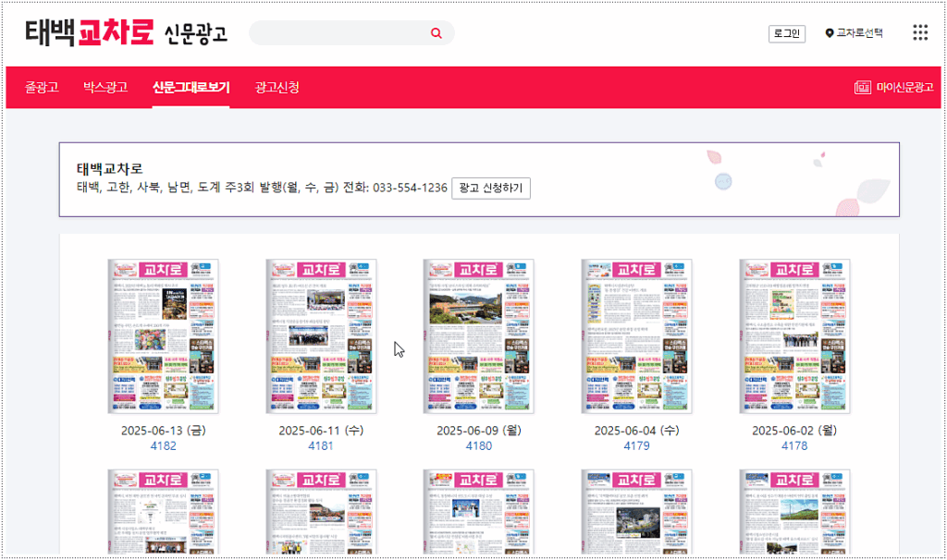Click issue number 4182 link
The height and width of the screenshot is (560, 947).
[163, 446]
